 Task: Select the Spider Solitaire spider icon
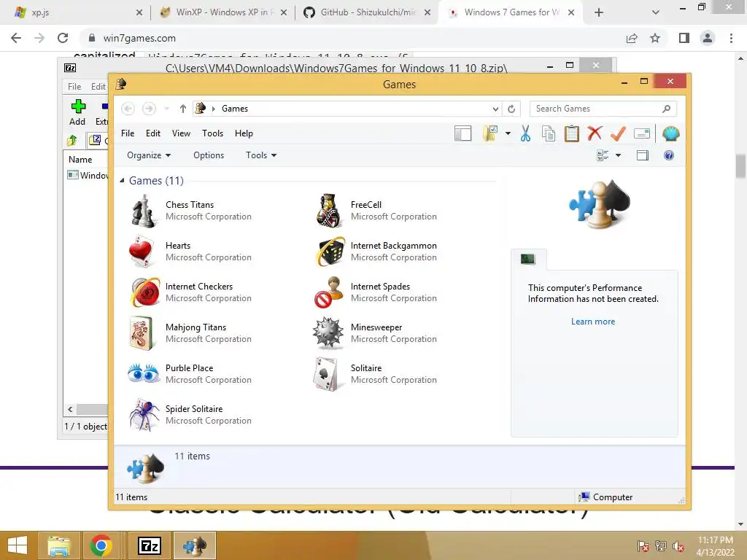pyautogui.click(x=144, y=415)
